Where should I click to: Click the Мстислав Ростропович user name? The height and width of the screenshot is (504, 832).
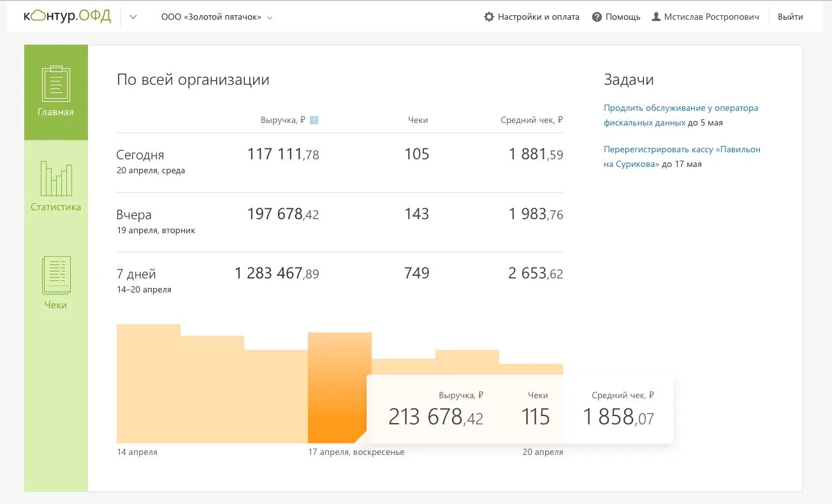coord(712,17)
